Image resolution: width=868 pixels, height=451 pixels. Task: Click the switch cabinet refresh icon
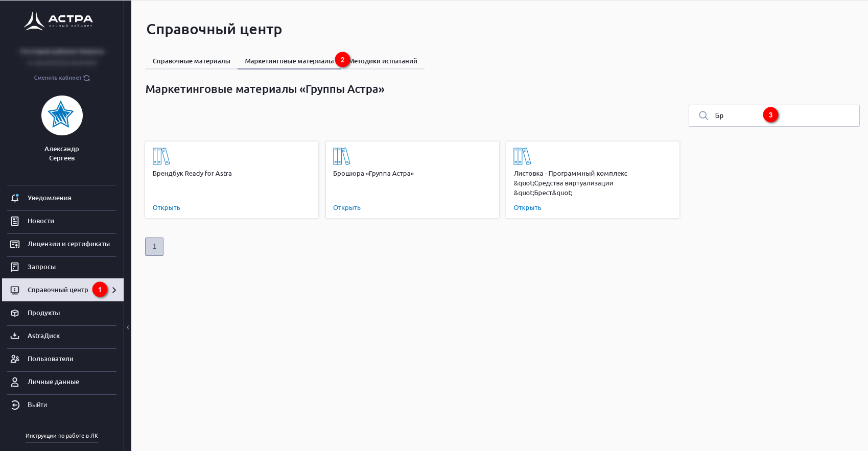point(87,78)
